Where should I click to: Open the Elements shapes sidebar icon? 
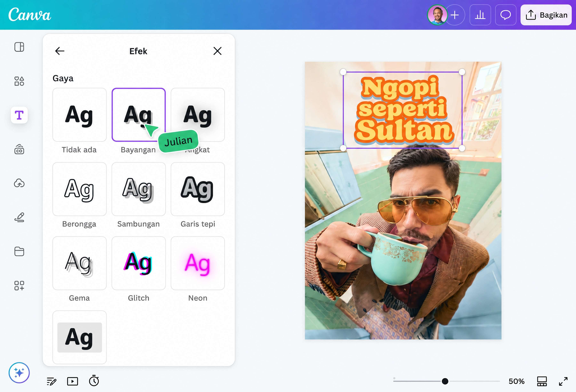(19, 81)
